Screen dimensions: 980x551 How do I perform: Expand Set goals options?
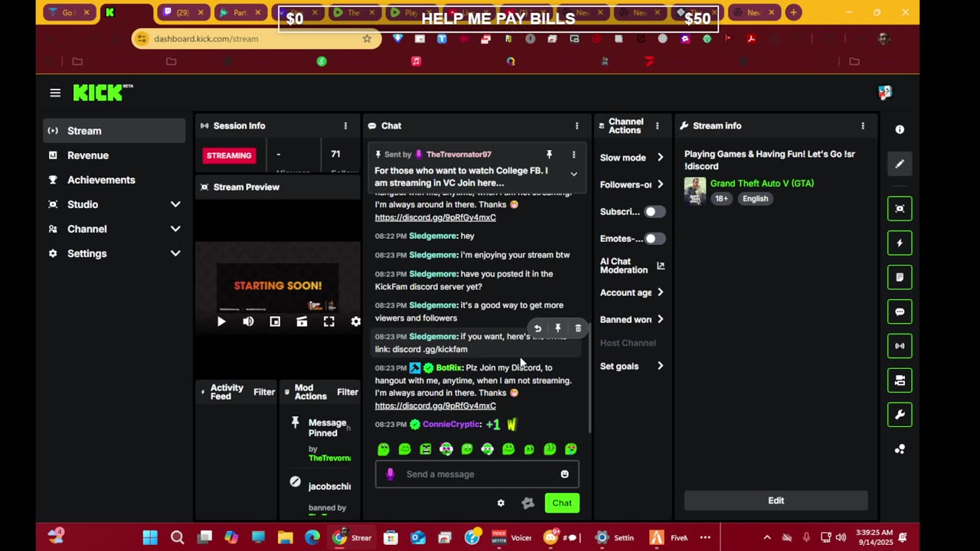point(660,366)
